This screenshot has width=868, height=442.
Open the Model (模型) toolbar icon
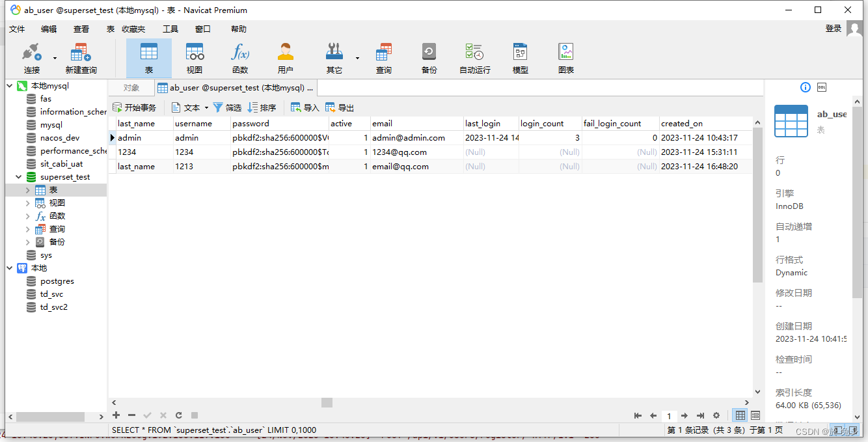point(521,59)
